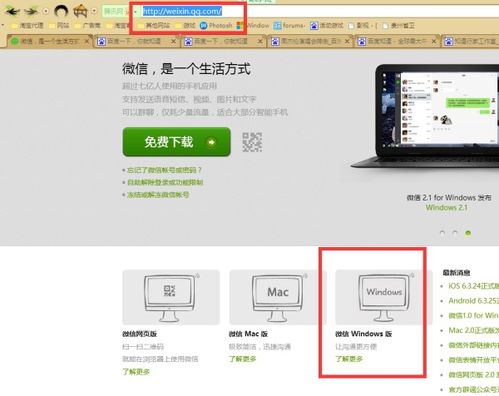Open the 官方辟谣公众号 news item
The height and width of the screenshot is (396, 499).
click(473, 389)
